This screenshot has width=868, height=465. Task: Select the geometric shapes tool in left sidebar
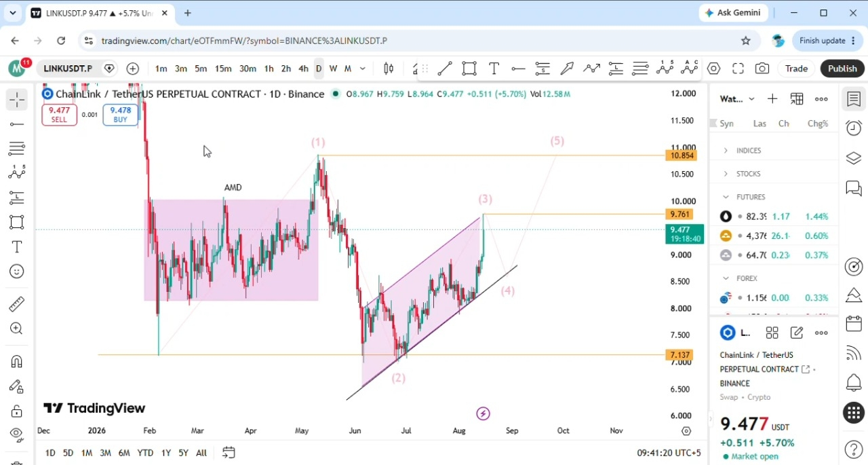tap(17, 222)
